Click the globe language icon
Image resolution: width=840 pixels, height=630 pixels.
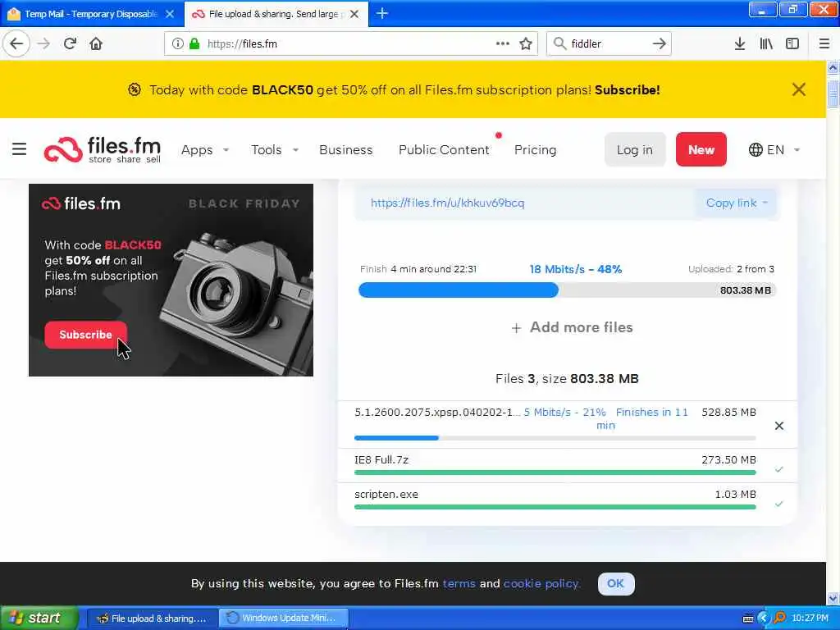click(x=756, y=149)
